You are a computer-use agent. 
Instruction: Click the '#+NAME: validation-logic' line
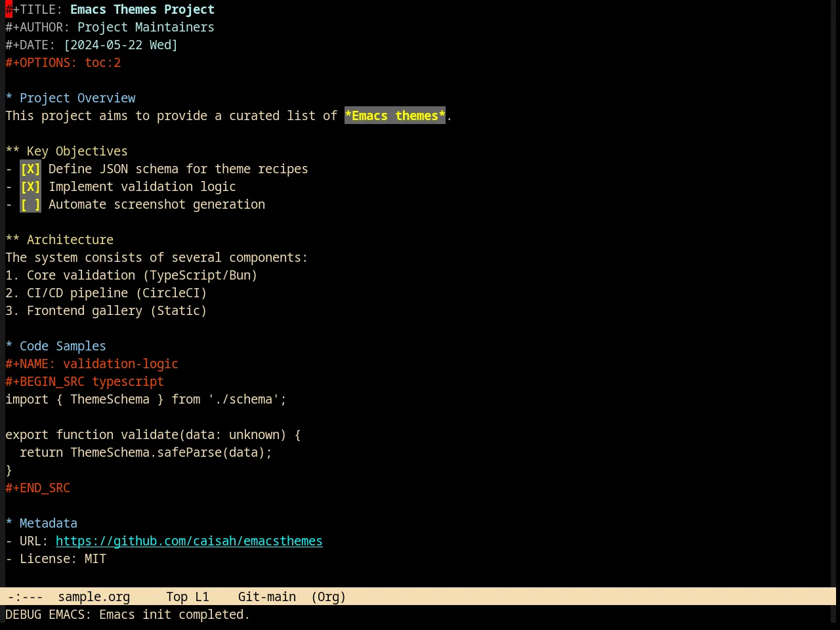point(92,364)
